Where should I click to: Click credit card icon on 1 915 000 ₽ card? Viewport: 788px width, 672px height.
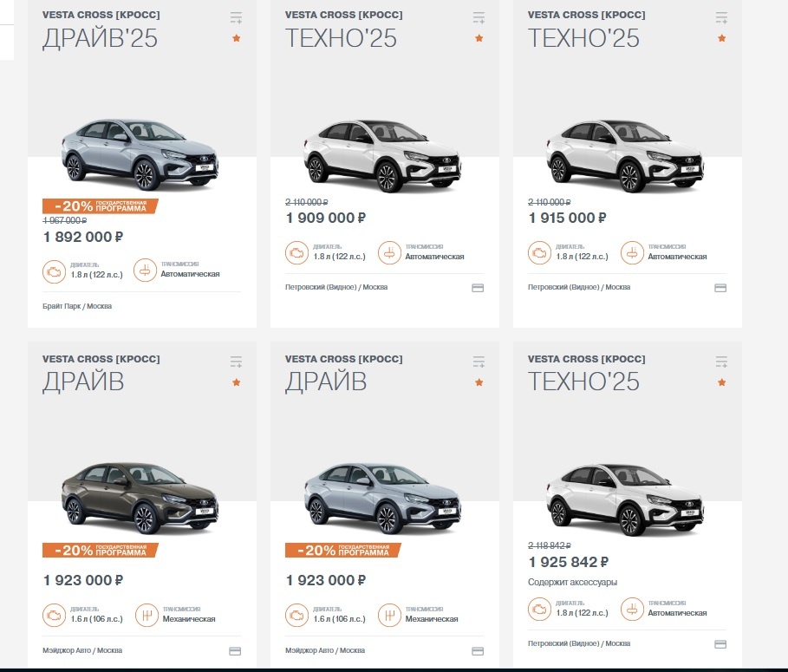pos(720,288)
